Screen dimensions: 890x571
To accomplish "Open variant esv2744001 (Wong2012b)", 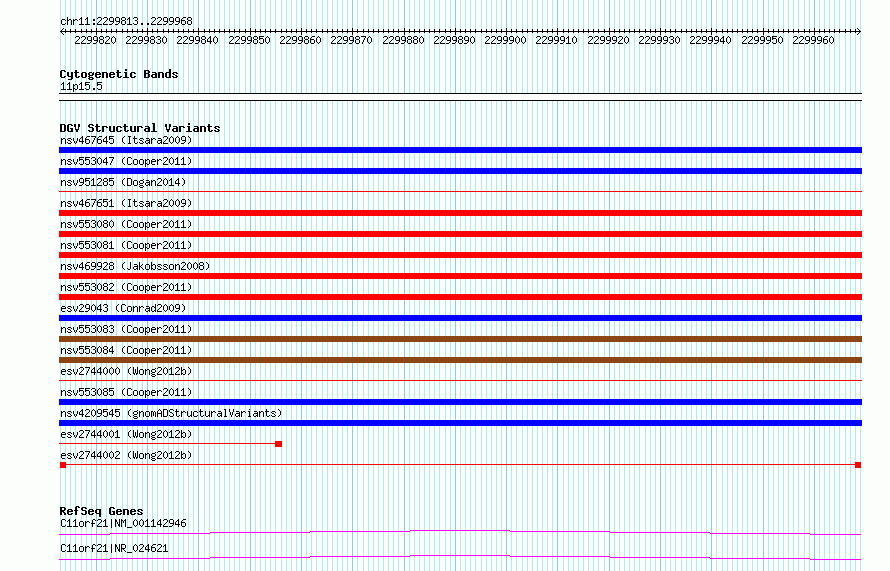I will point(126,434).
